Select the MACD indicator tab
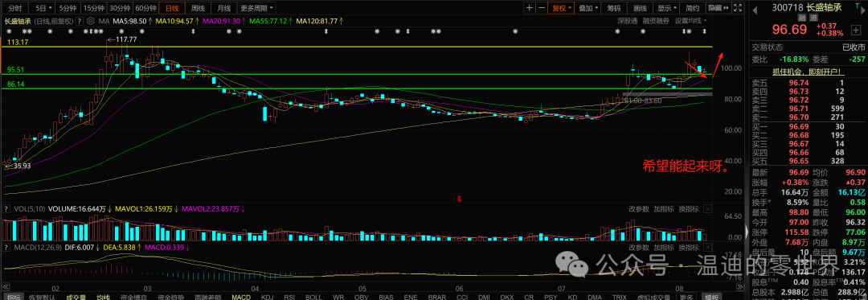The height and width of the screenshot is (300, 868). pyautogui.click(x=241, y=297)
